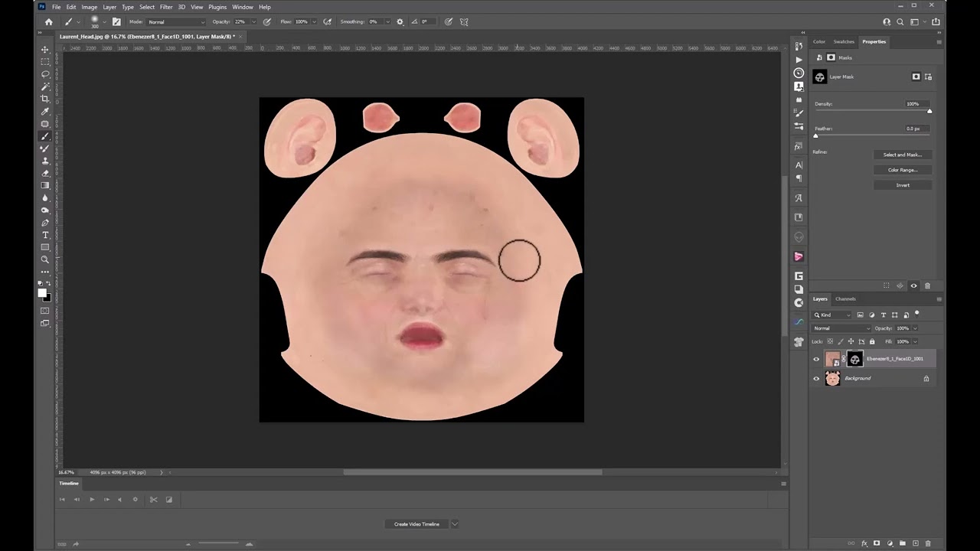Click the Select and Mask button
Viewport: 980px width, 551px height.
903,155
